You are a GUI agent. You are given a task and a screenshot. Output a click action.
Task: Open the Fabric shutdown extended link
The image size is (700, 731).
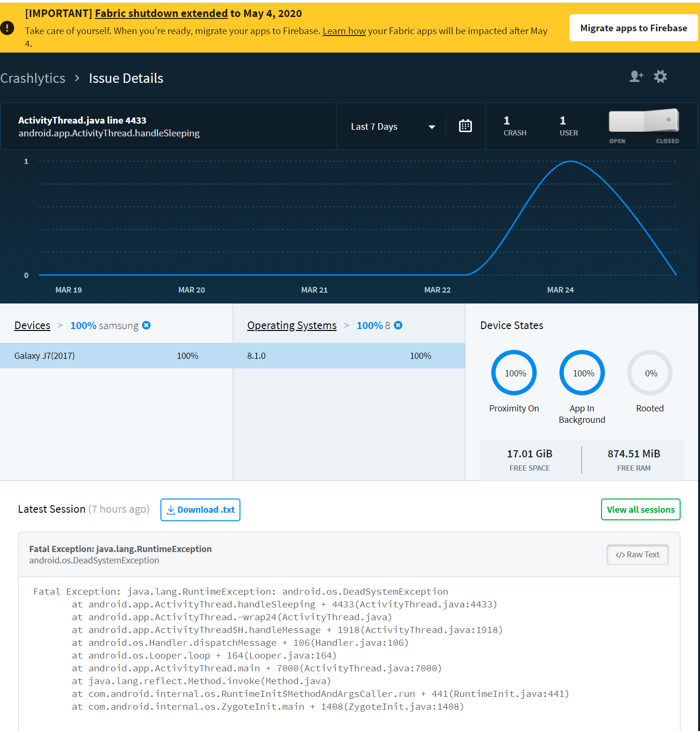(x=161, y=14)
